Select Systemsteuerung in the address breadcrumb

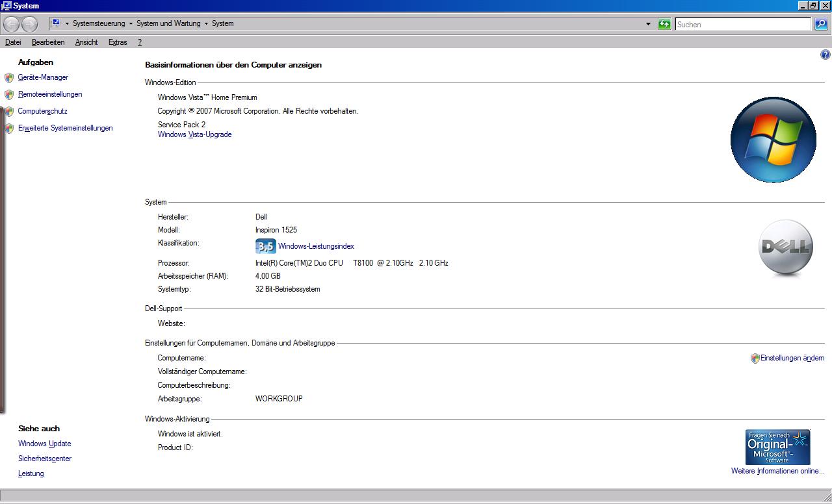coord(99,23)
